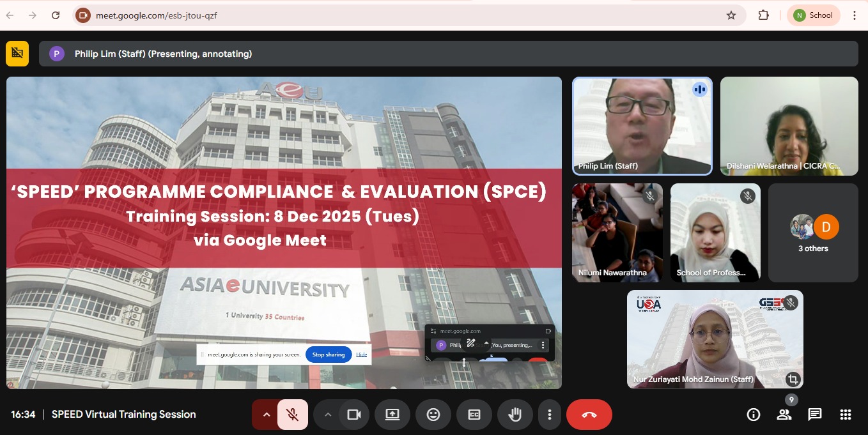The width and height of the screenshot is (868, 435).
Task: Open the chat with everyone panel
Action: (814, 415)
